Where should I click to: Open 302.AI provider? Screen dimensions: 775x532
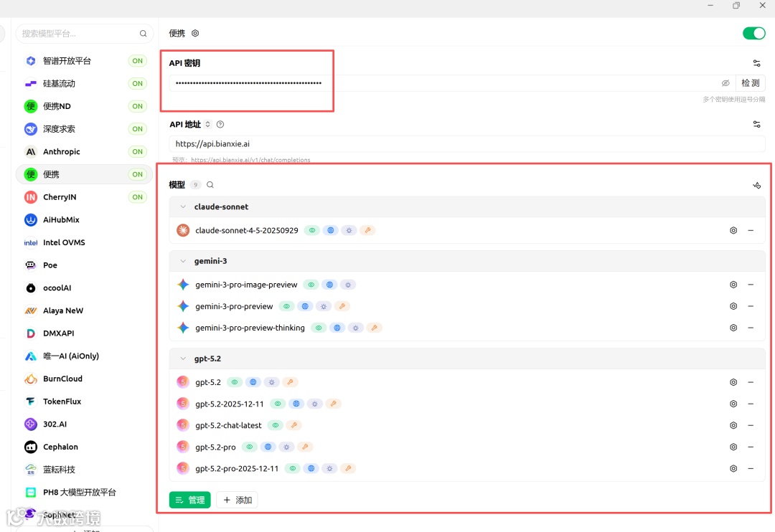pyautogui.click(x=85, y=424)
